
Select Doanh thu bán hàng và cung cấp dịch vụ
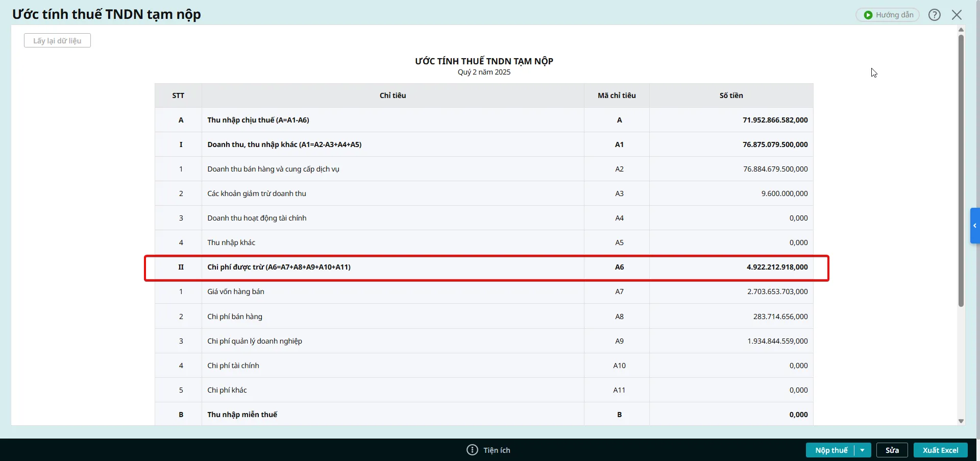point(273,169)
